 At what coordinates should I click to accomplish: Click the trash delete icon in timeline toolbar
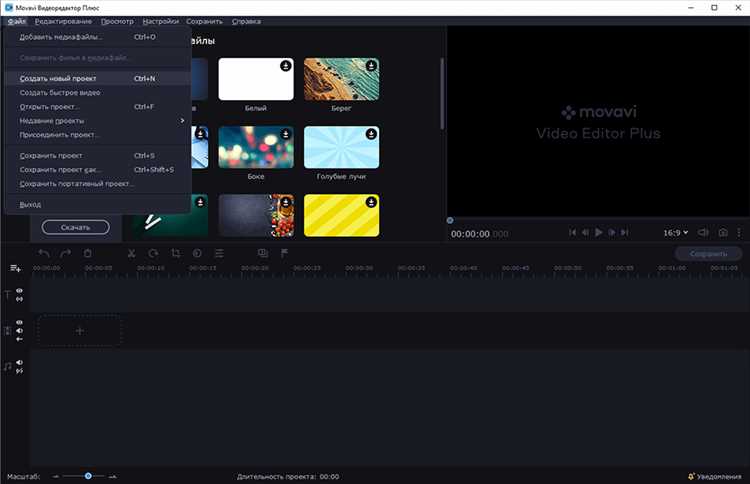[88, 253]
